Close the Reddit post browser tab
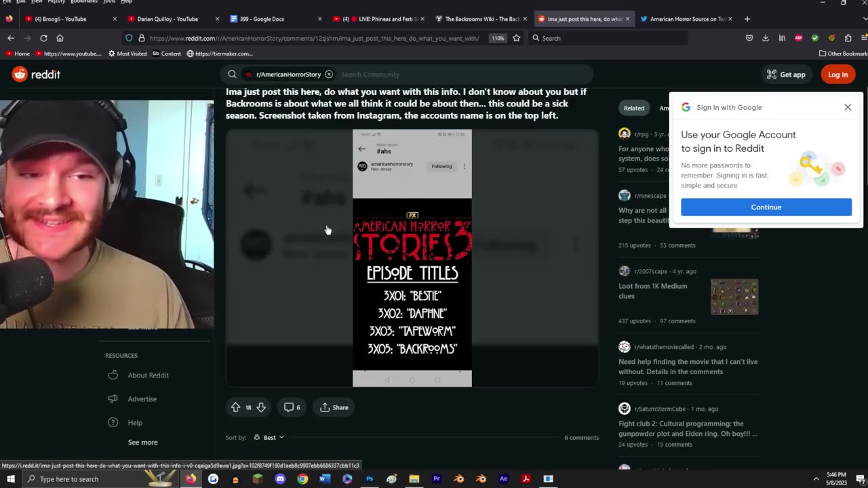The height and width of the screenshot is (488, 868). (627, 19)
